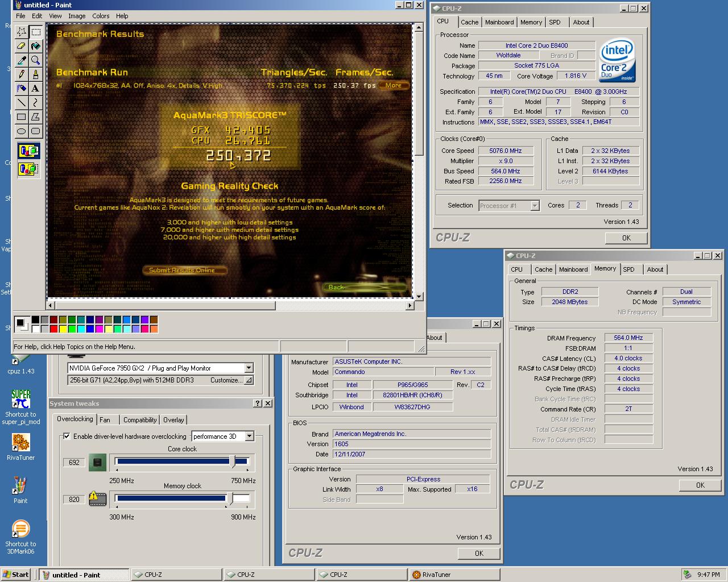Click the RivaTuner taskbar button
The image size is (728, 582).
click(x=454, y=575)
